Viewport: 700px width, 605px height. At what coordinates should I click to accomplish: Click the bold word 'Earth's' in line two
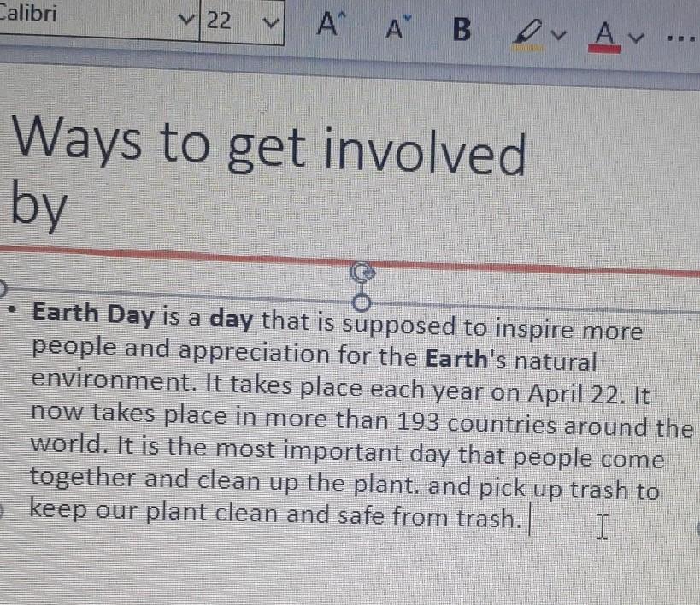[466, 359]
